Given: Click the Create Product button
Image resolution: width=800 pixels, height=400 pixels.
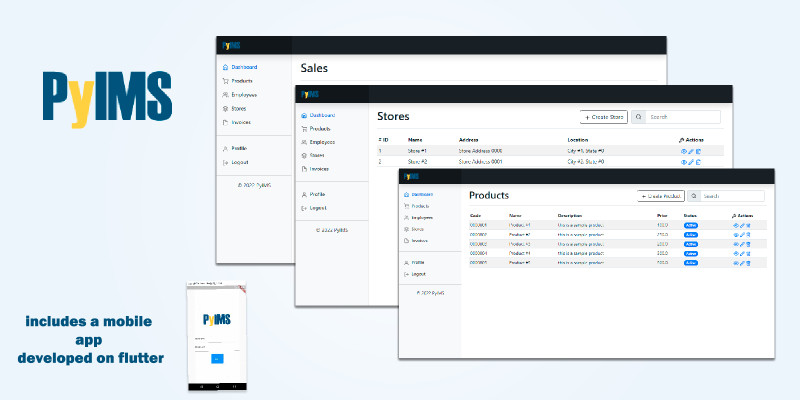Looking at the screenshot, I should 661,196.
